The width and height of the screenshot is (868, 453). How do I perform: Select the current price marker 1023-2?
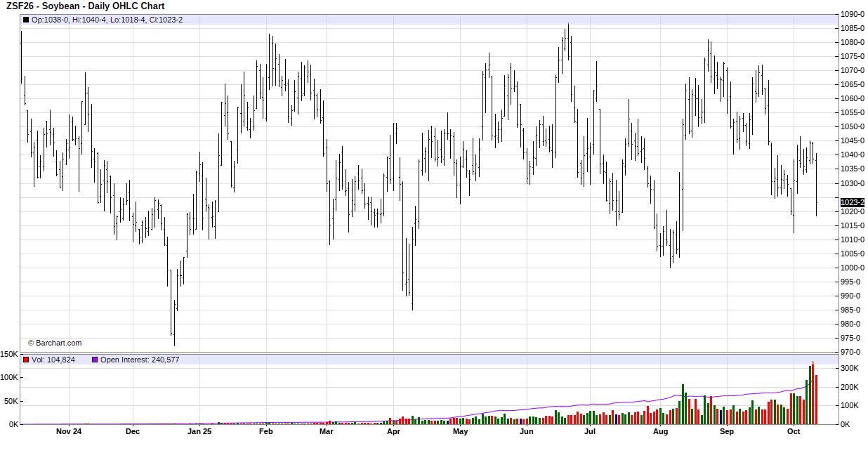[x=852, y=202]
